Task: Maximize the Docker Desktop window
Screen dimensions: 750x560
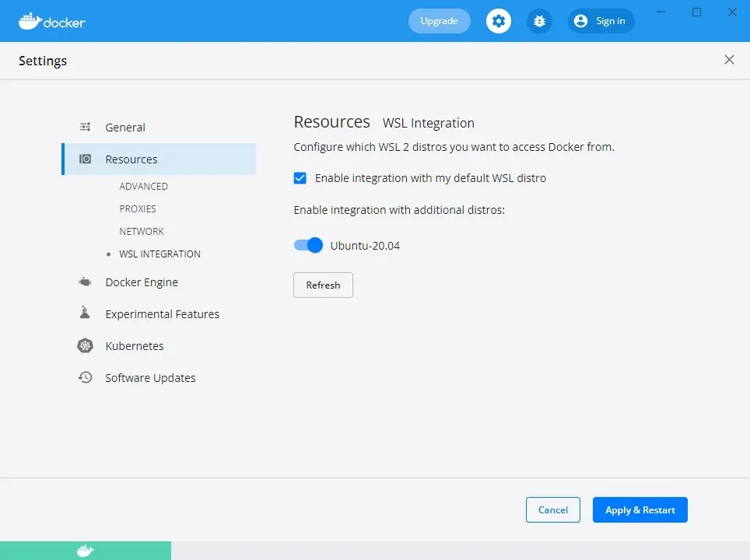Action: [x=697, y=12]
